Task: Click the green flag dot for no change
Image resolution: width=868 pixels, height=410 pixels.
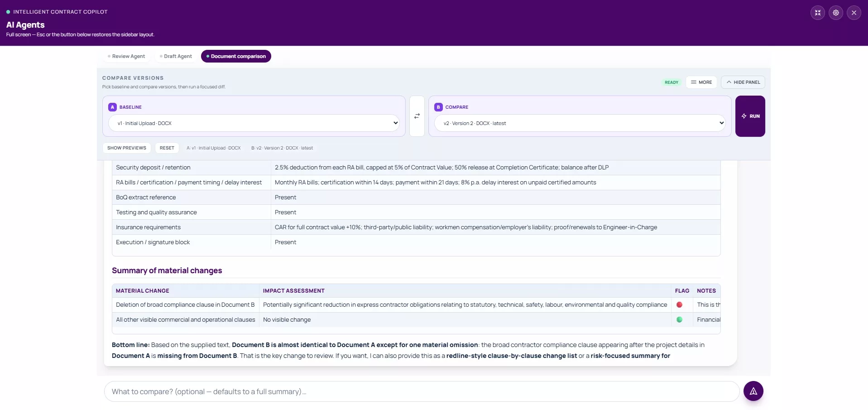Action: [679, 320]
